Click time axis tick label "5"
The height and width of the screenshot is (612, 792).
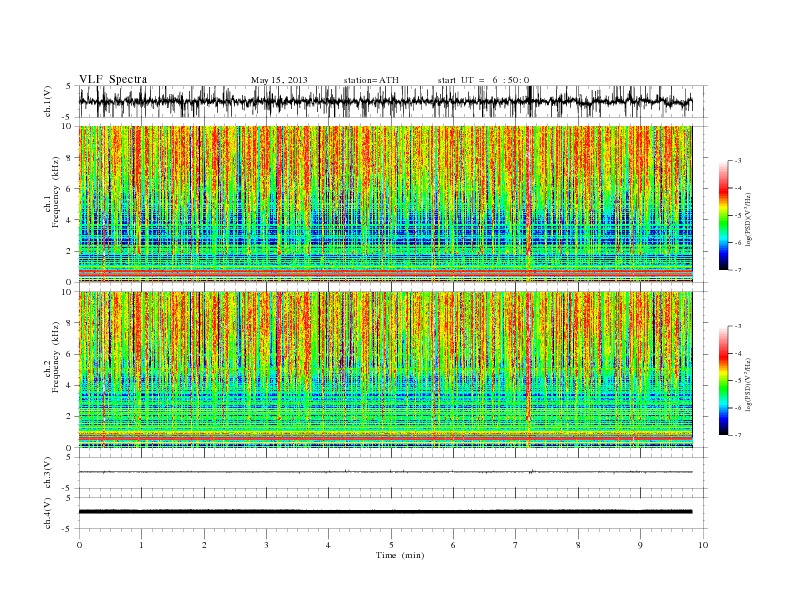pyautogui.click(x=391, y=545)
